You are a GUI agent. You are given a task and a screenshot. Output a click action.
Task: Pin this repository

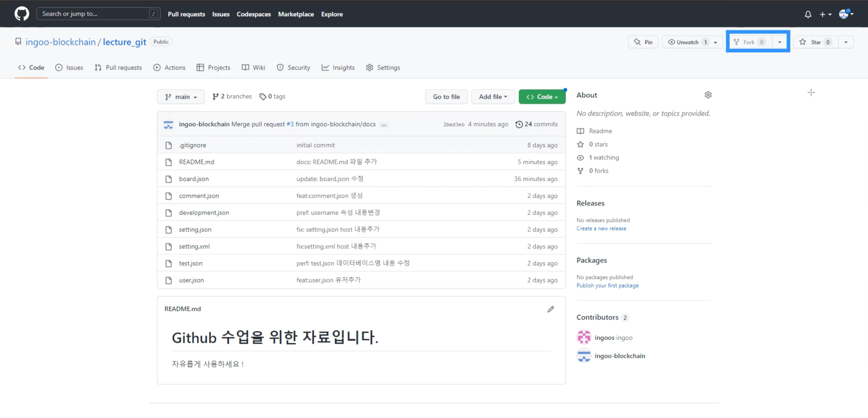(x=643, y=42)
